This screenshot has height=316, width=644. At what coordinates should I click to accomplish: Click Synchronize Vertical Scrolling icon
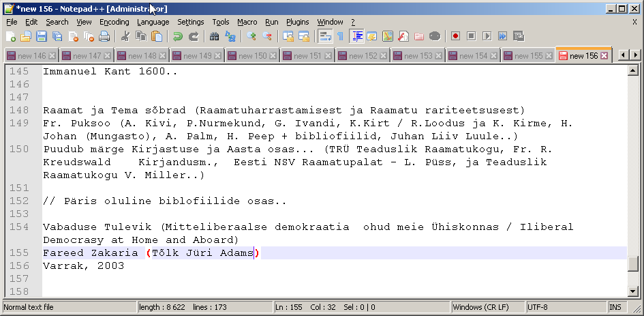[288, 36]
